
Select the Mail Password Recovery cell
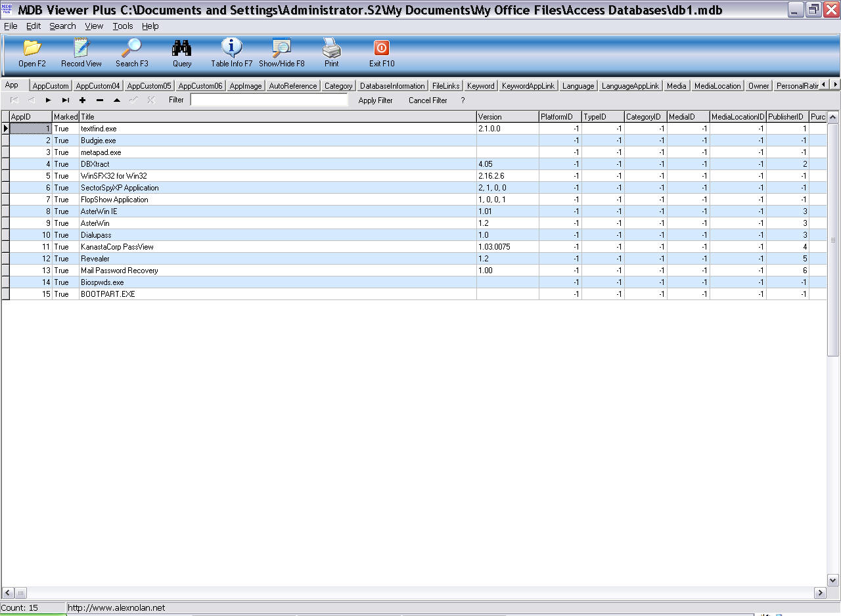[278, 271]
